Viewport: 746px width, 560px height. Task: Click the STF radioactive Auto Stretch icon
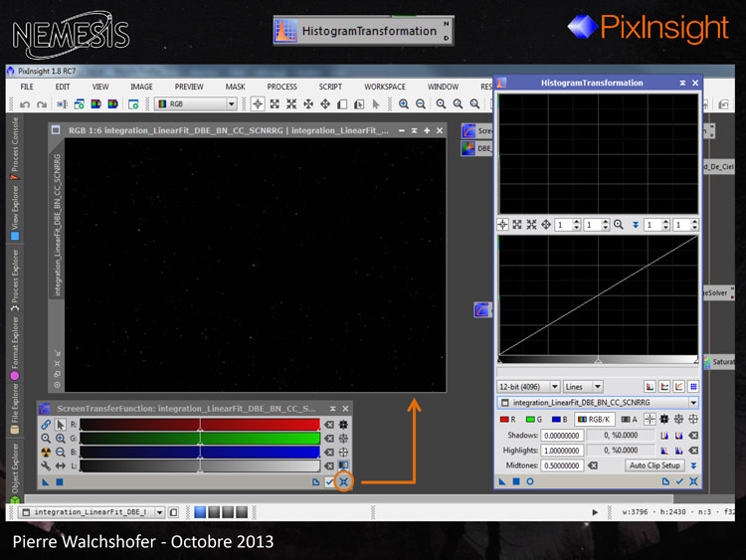click(x=46, y=452)
